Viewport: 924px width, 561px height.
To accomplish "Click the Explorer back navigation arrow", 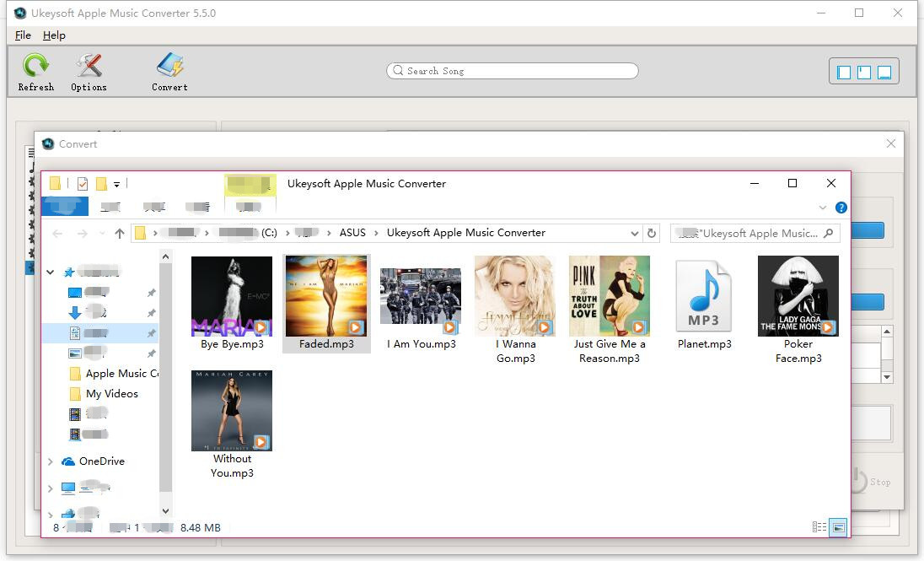I will (57, 233).
